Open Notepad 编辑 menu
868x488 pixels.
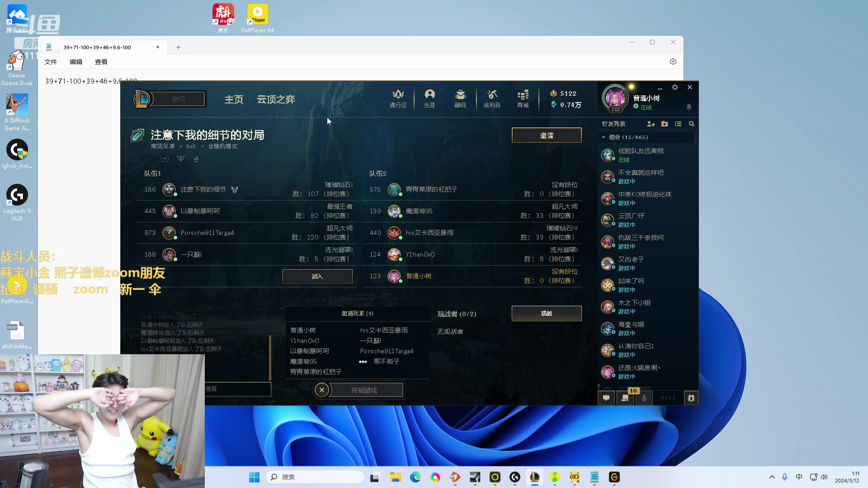point(76,62)
